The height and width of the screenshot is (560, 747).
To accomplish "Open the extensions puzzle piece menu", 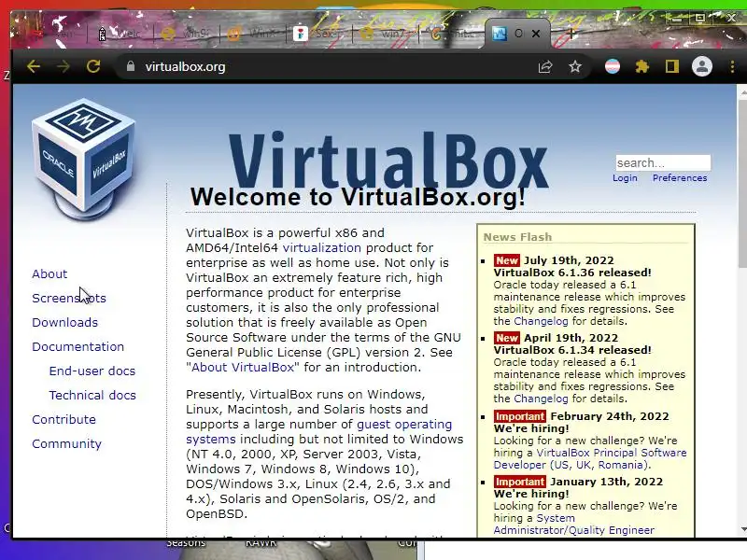I will point(642,66).
